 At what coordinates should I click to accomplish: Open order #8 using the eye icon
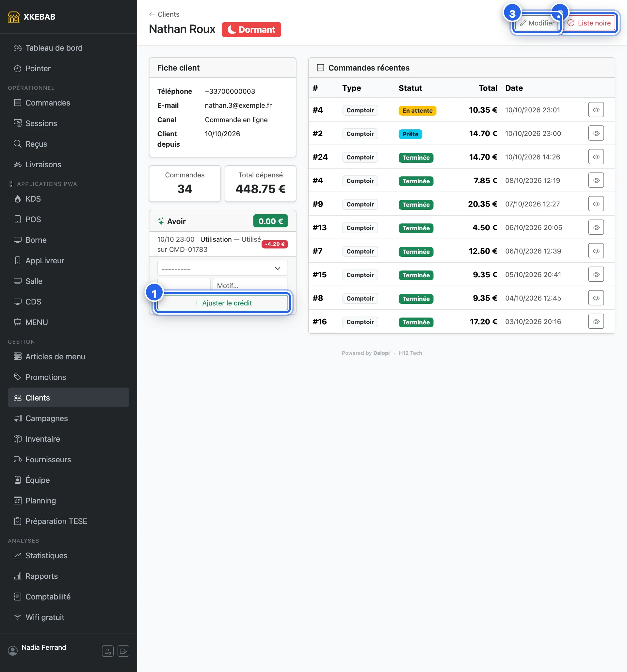tap(596, 298)
